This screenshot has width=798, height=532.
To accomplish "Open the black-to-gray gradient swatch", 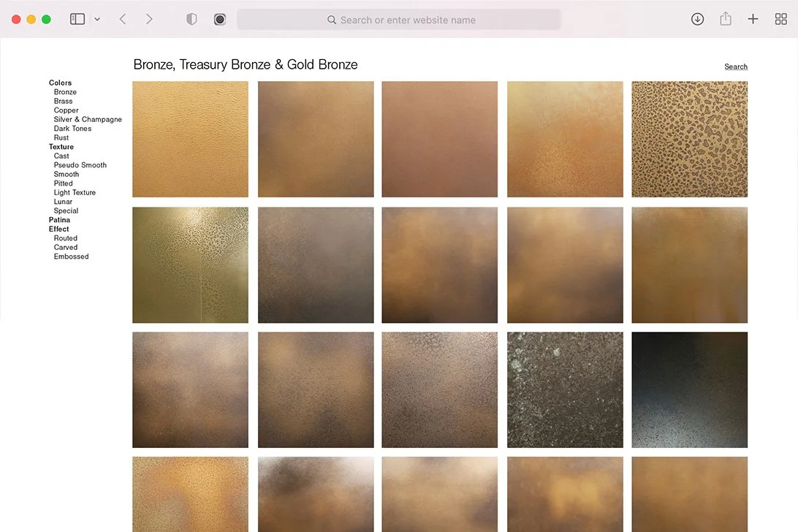I will (x=690, y=390).
